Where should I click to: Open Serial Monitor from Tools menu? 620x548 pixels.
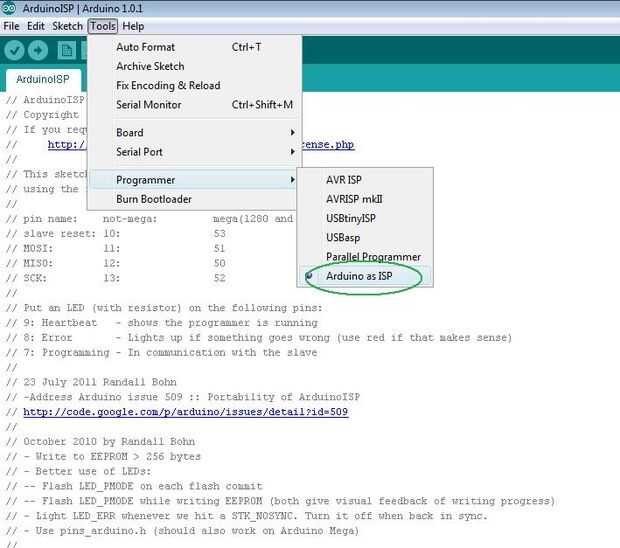[195, 105]
